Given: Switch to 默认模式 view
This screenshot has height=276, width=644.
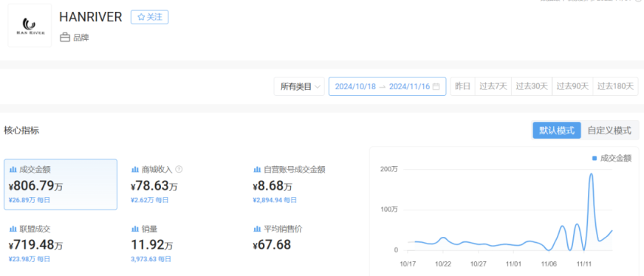Looking at the screenshot, I should pyautogui.click(x=557, y=131).
